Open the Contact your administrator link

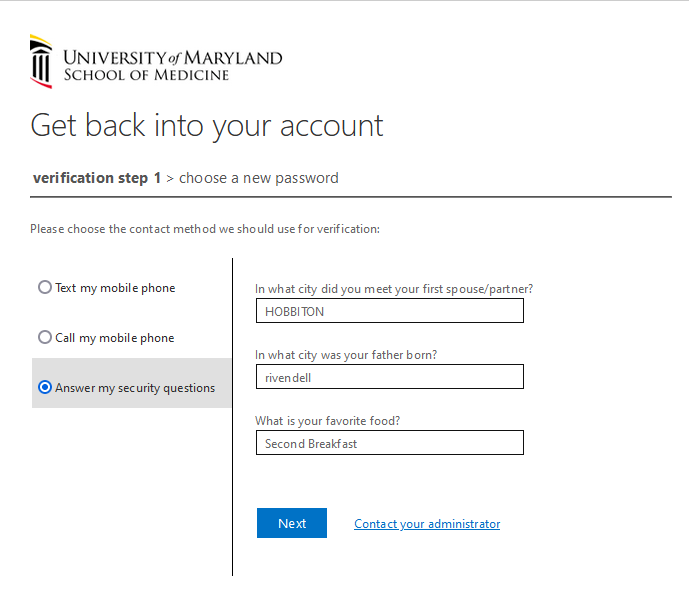coord(427,524)
